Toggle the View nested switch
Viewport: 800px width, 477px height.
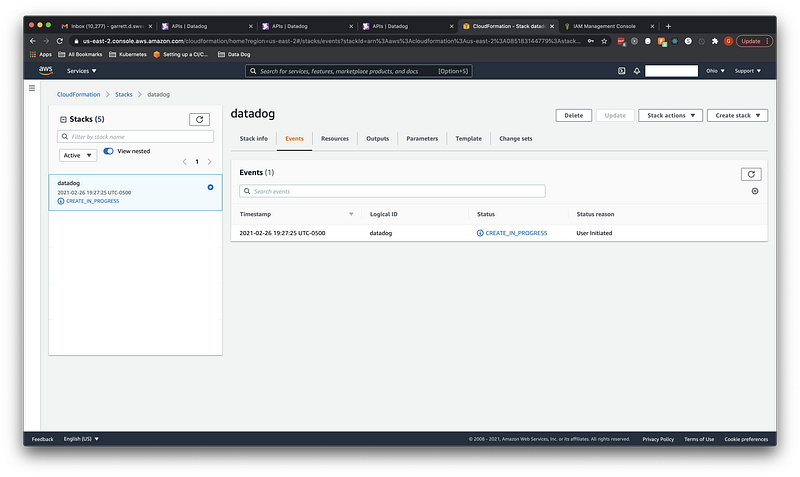[x=108, y=151]
